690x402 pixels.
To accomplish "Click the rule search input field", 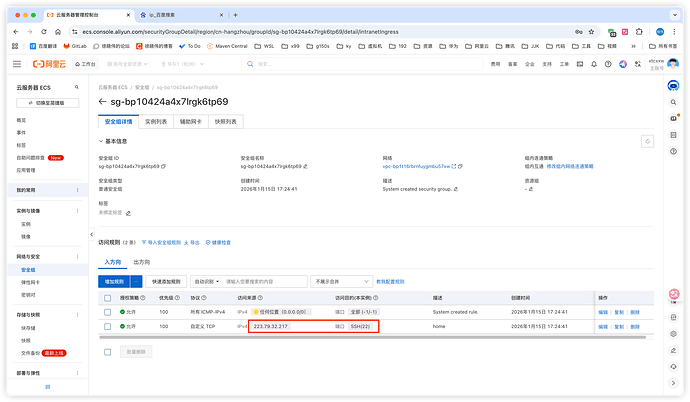I will (x=263, y=282).
